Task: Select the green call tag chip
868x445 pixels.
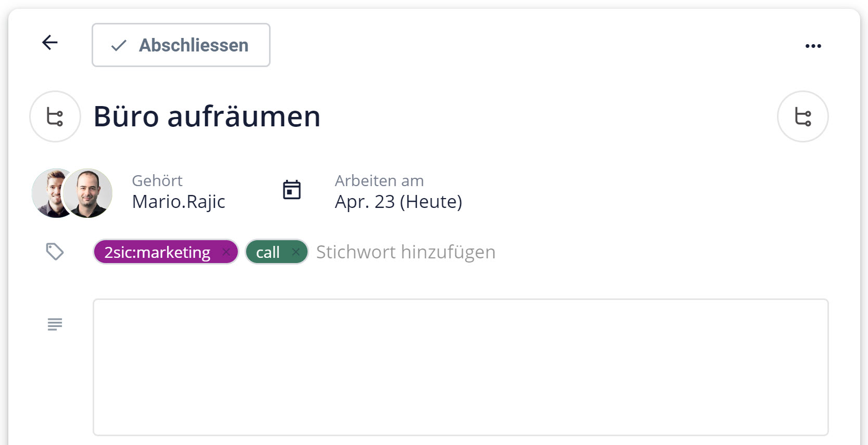Action: (x=269, y=252)
